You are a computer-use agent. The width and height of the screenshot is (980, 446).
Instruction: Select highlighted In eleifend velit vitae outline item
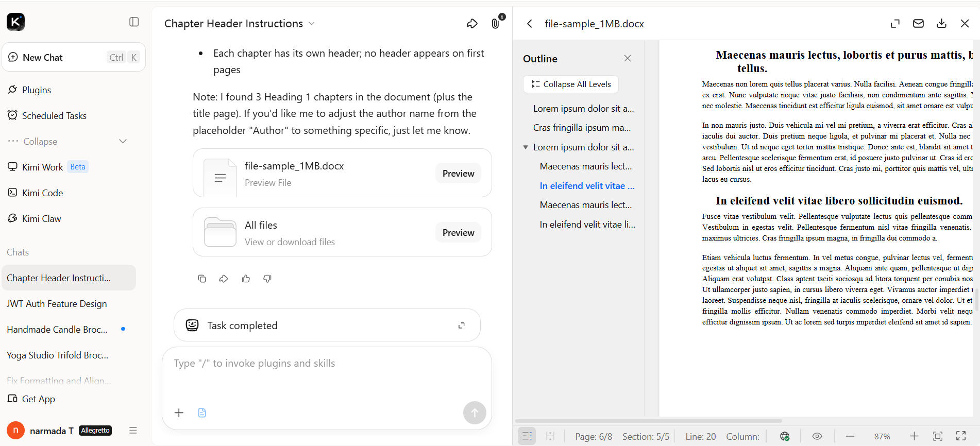pos(587,186)
